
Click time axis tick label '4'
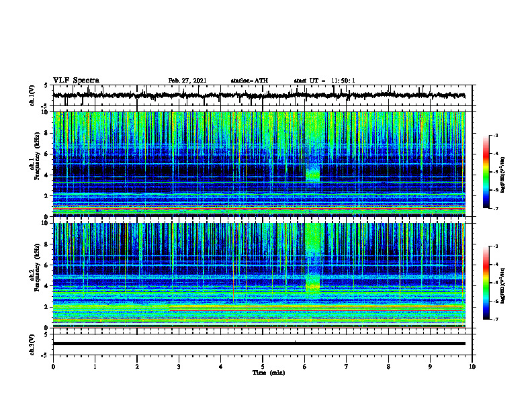click(x=221, y=367)
